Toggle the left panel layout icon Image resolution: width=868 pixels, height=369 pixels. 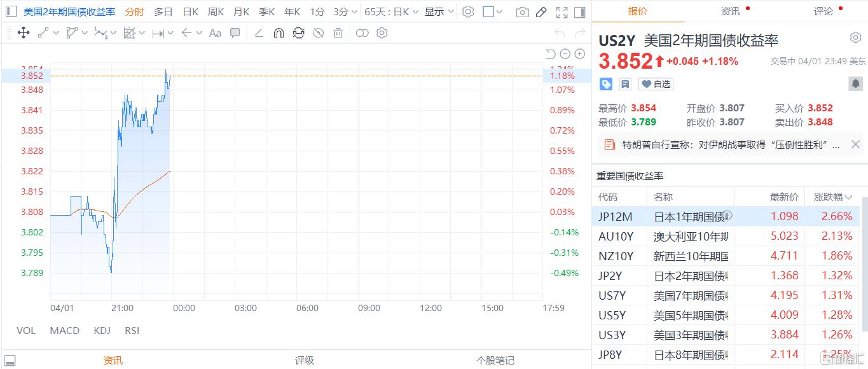(11, 12)
